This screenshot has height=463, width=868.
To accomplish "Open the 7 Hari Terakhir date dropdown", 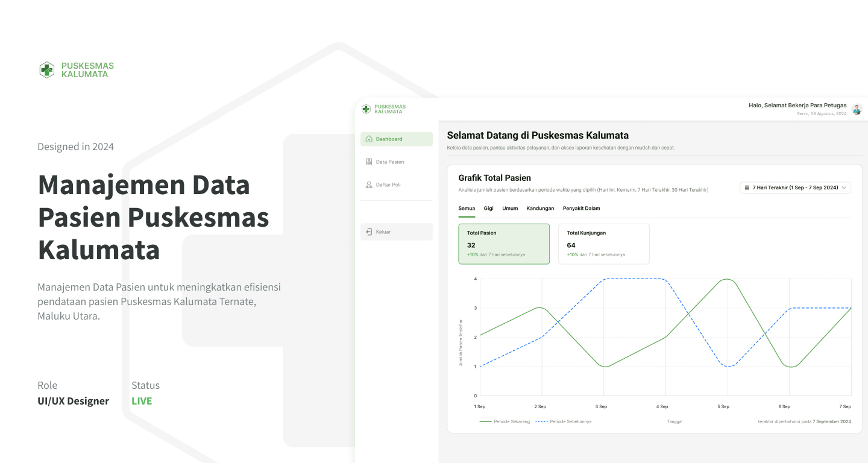I will coord(794,188).
